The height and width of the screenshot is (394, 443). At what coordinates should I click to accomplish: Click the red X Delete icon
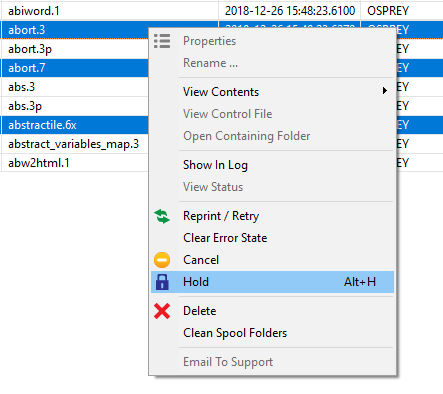click(162, 311)
